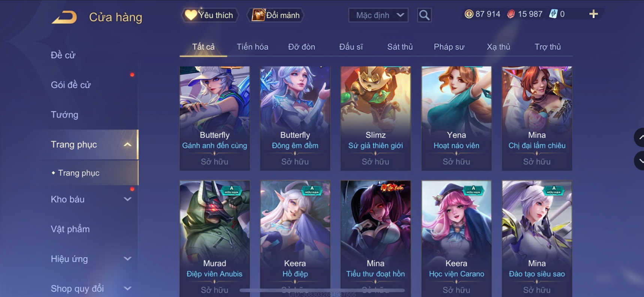Click the horizontal scrollbar at bottom
The height and width of the screenshot is (297, 644).
coord(322,290)
